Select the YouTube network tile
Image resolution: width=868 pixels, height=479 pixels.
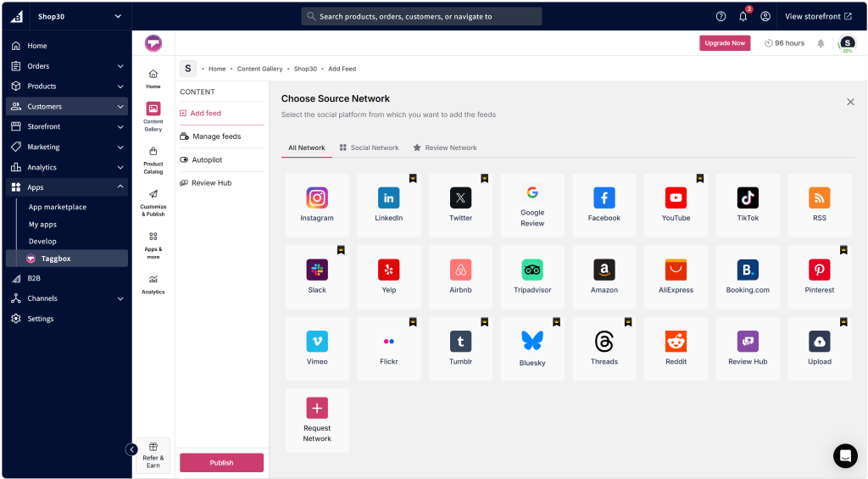676,205
